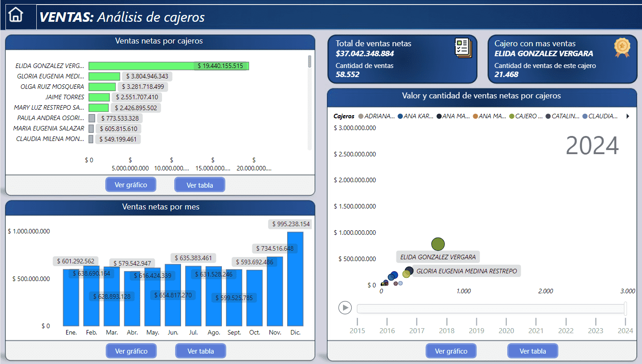Screen dimensions: 642x364
Task: Click the year slider track
Action: (491, 309)
